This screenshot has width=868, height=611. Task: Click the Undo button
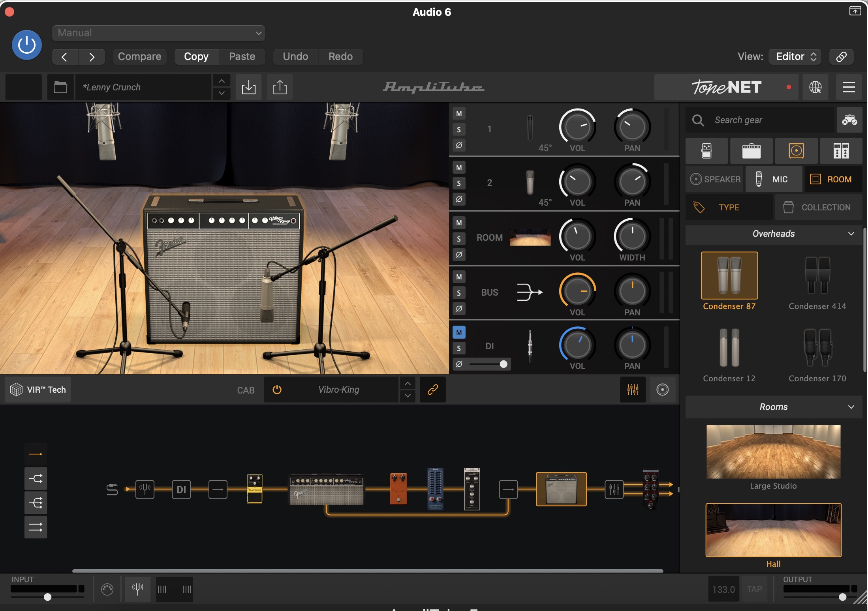295,56
